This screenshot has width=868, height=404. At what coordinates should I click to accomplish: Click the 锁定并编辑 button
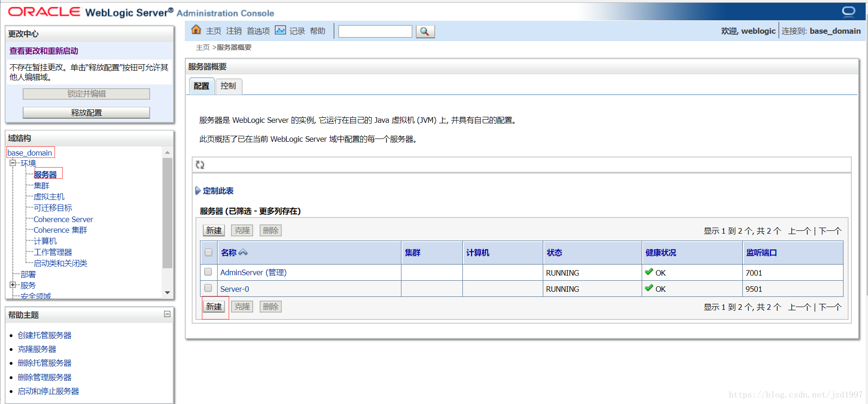(86, 94)
